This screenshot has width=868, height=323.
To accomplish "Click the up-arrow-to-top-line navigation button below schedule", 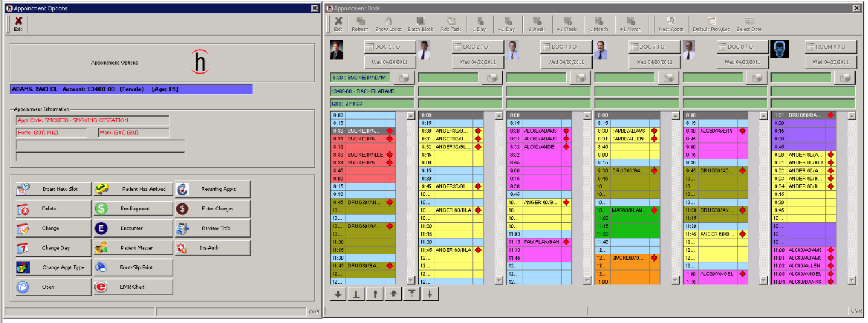I will click(x=411, y=294).
